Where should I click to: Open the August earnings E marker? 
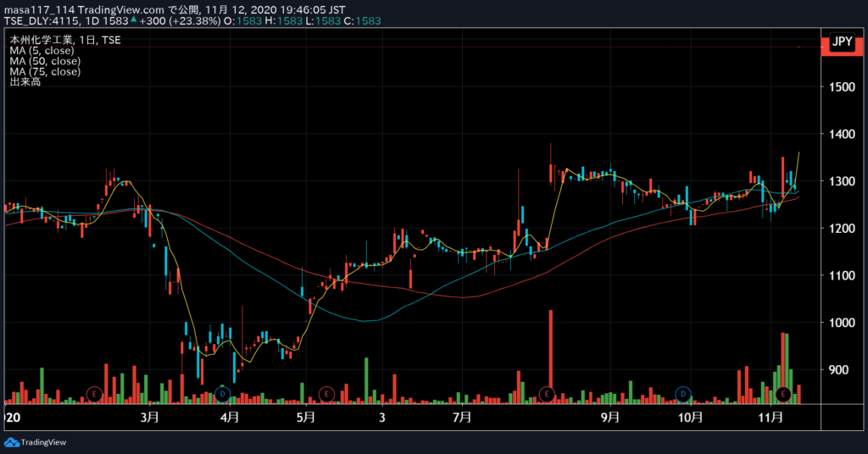547,394
